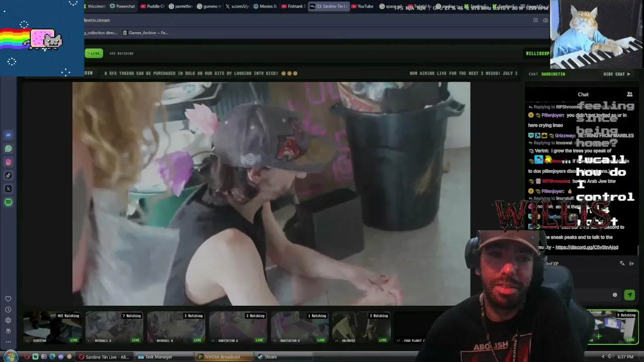Open the Sardine Tin Live taskbar window
Screen dimensions: 644x362
[104, 357]
